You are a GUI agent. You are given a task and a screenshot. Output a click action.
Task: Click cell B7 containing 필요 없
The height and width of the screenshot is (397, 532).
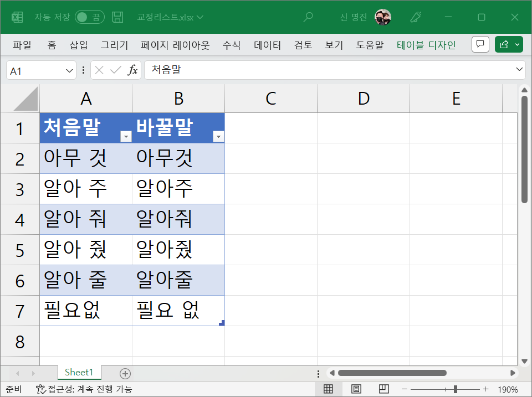(x=178, y=311)
